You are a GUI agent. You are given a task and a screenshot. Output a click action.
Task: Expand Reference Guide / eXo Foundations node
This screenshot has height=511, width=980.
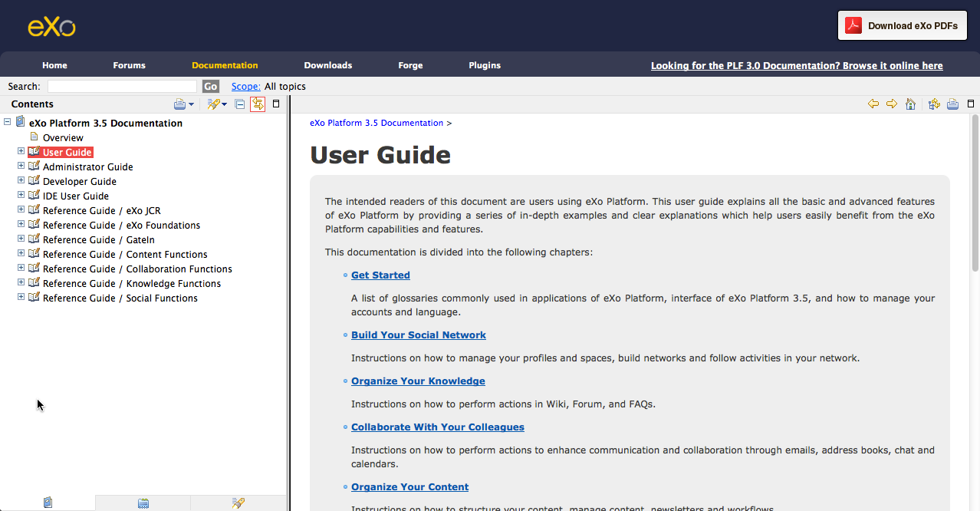[x=21, y=224]
